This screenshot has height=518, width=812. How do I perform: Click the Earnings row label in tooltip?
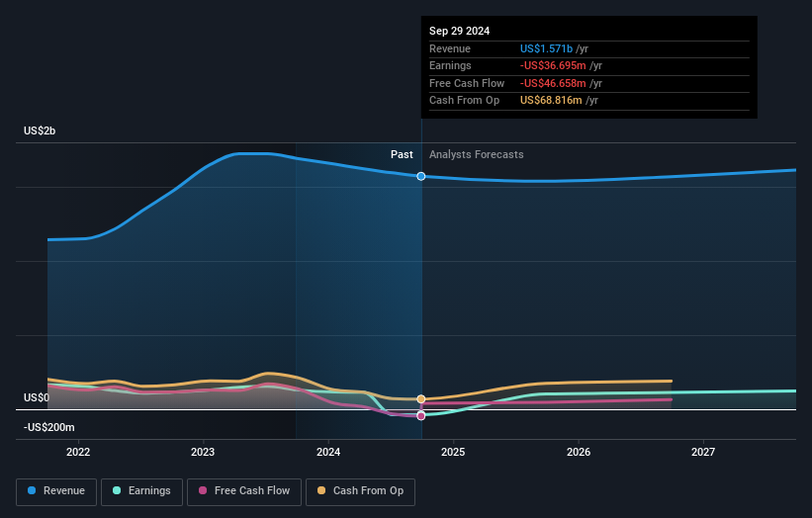pyautogui.click(x=450, y=65)
